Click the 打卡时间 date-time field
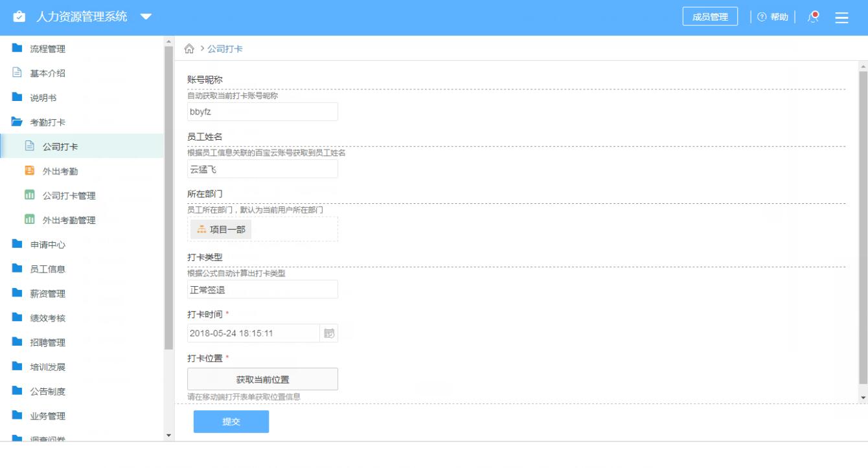This screenshot has width=868, height=468. click(x=254, y=333)
